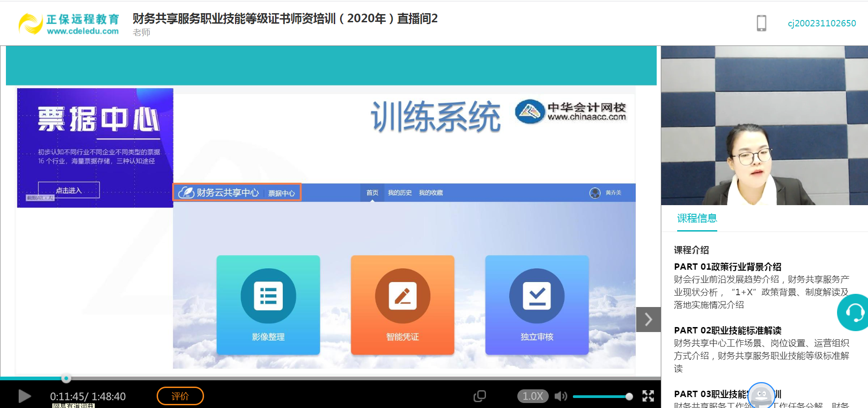
Task: Click the 课程介绍 heading
Action: click(x=691, y=250)
